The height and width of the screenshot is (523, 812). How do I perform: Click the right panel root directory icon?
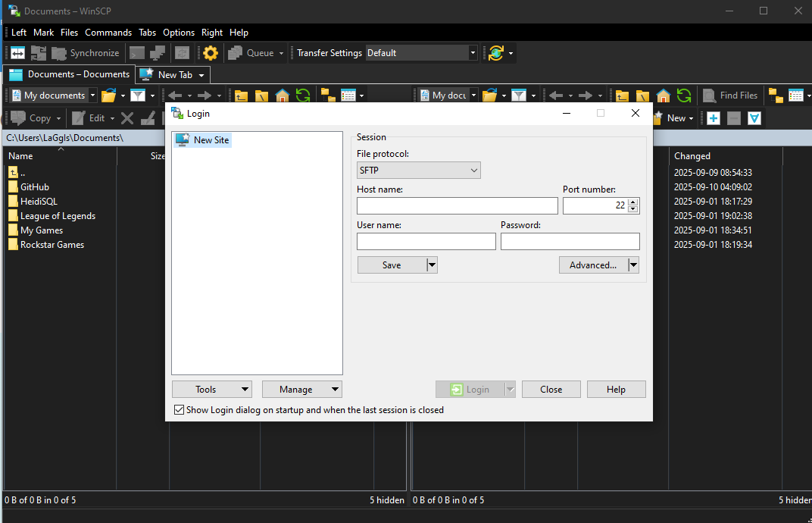642,96
